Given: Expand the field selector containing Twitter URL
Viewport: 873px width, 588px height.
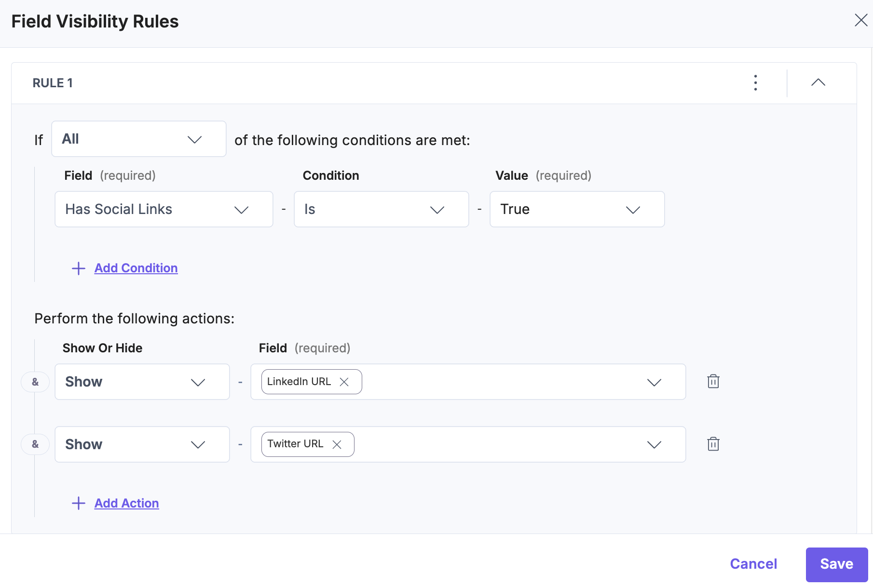Looking at the screenshot, I should [x=654, y=444].
